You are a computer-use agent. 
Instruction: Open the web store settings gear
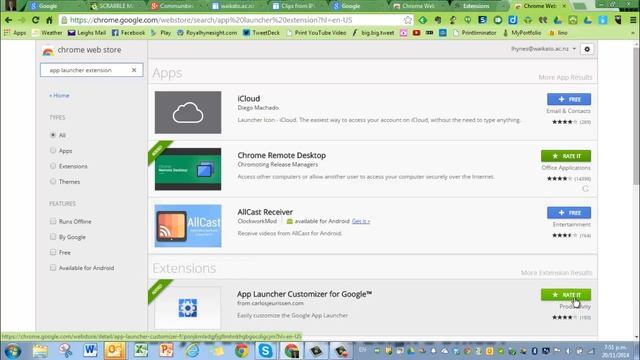(x=587, y=49)
